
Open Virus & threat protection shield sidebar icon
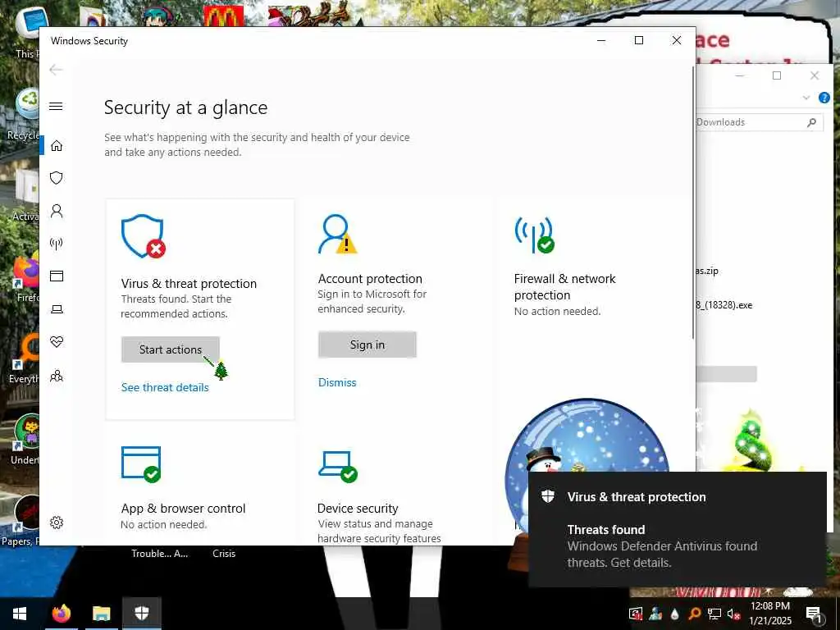[57, 178]
